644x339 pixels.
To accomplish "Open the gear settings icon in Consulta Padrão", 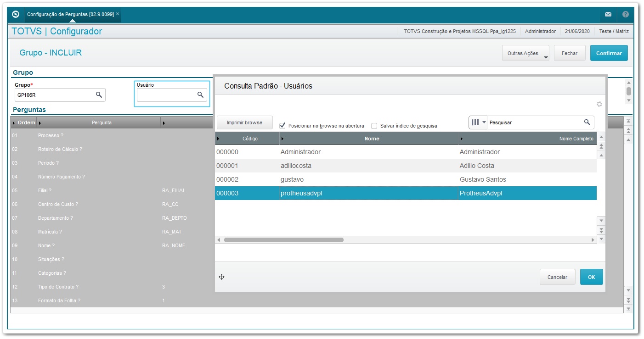I will click(599, 104).
